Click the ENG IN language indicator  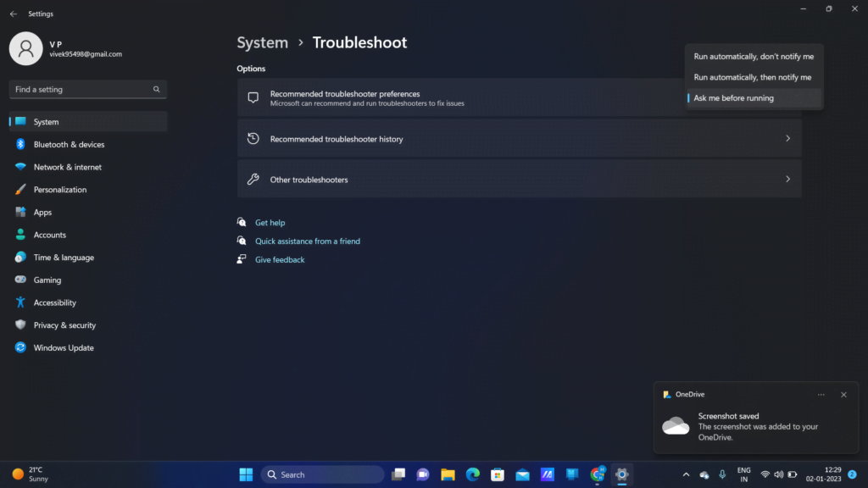(x=744, y=474)
